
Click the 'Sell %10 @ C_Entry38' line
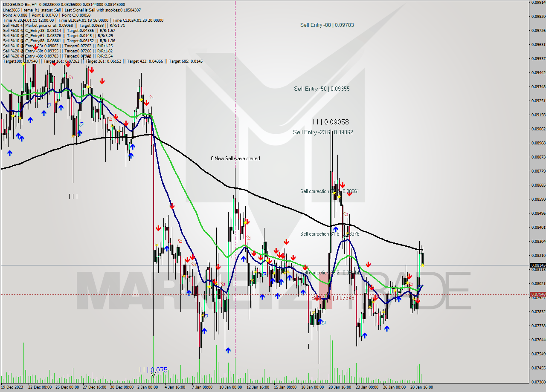click(59, 30)
